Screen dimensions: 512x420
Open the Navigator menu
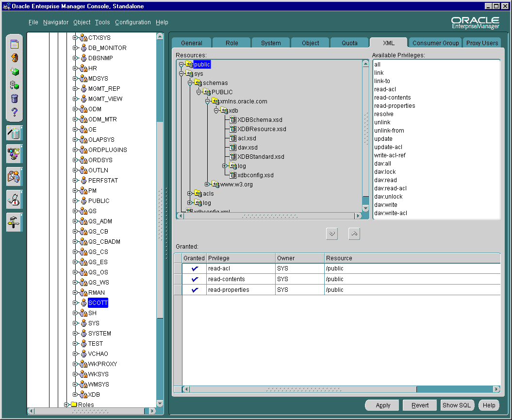(55, 22)
